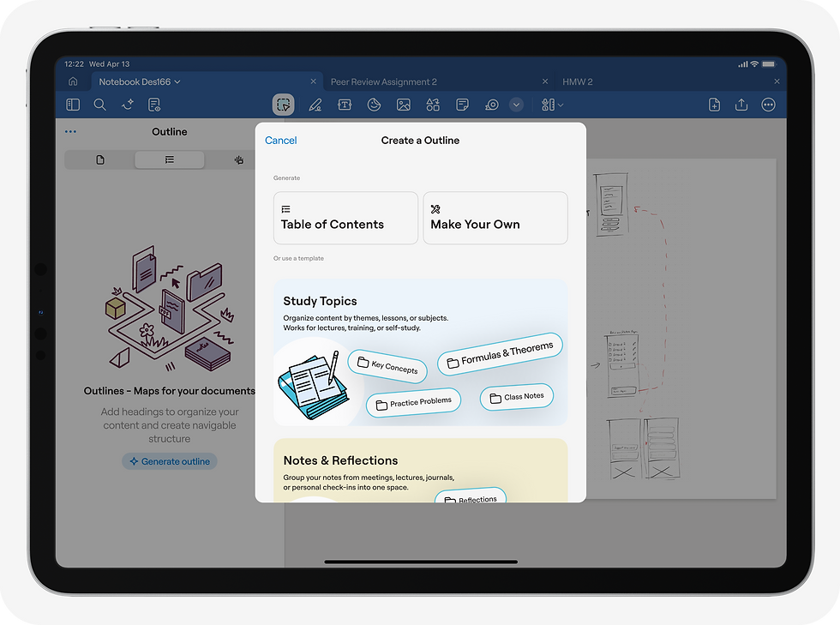Expand more tools with round chevron button
840x625 pixels.
click(x=516, y=105)
